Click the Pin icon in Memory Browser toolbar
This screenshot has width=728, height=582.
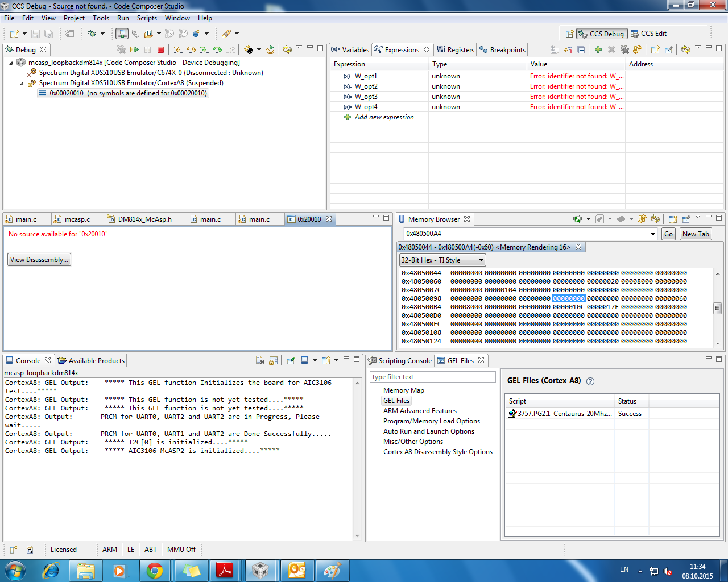pyautogui.click(x=686, y=219)
